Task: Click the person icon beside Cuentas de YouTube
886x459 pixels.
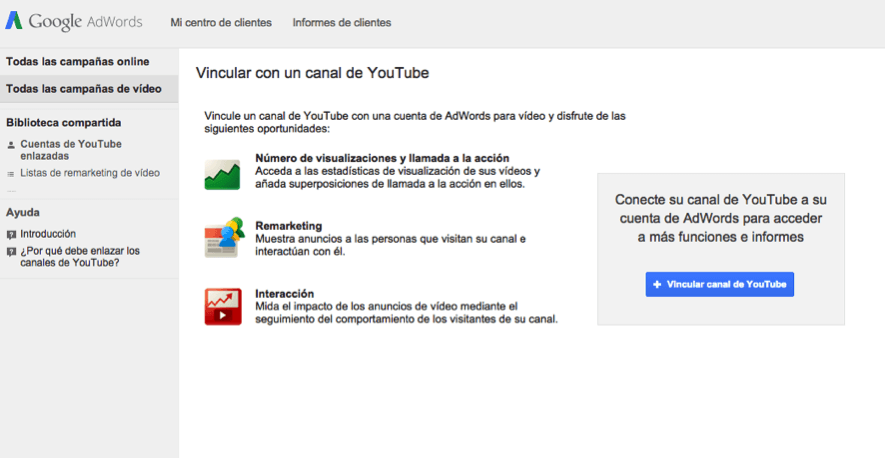Action: point(11,145)
